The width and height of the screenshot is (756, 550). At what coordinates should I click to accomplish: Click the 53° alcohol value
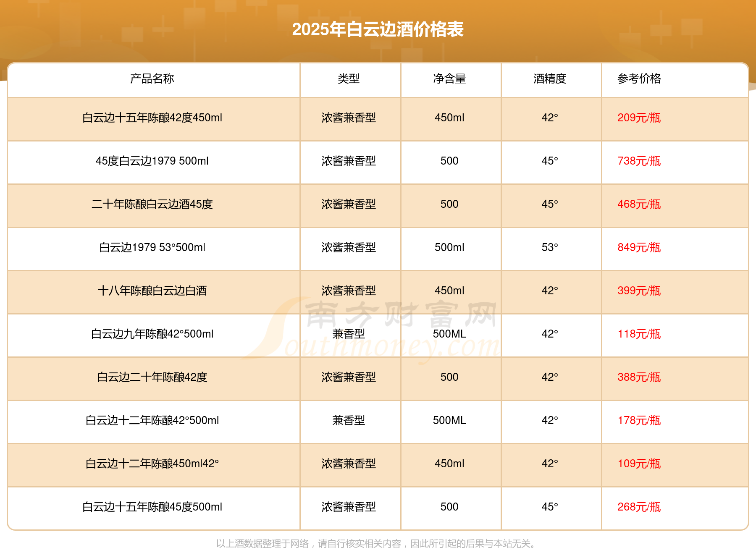550,247
